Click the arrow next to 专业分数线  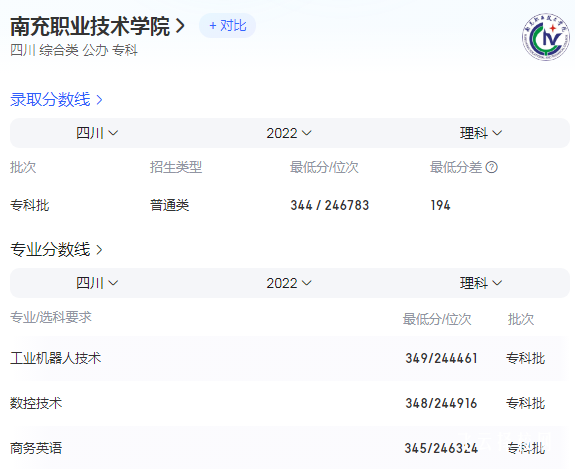[99, 250]
